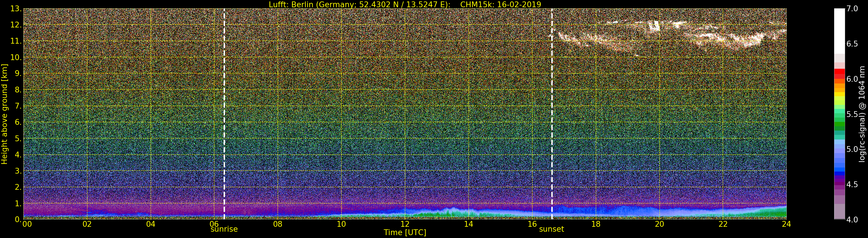Click the '6.' height axis tick label

coord(18,122)
